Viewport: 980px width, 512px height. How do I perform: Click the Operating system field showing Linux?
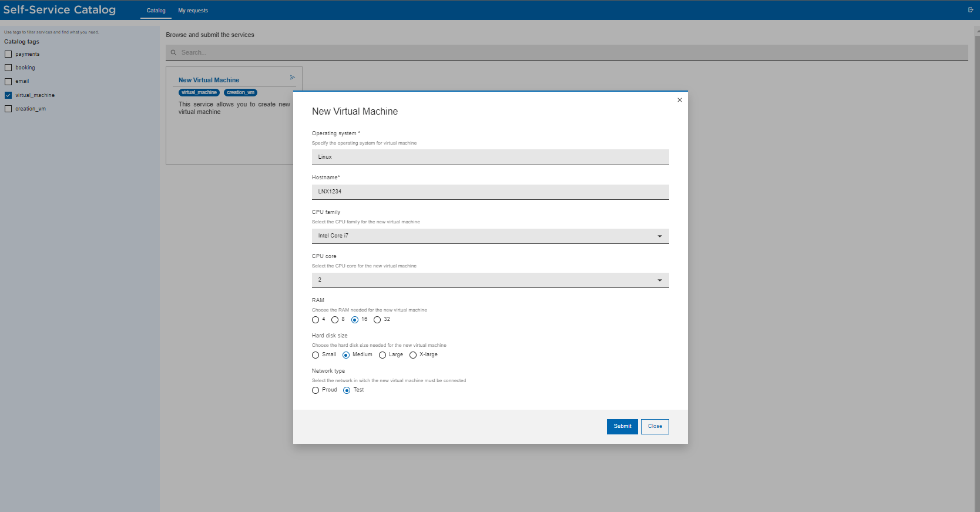[x=490, y=157]
